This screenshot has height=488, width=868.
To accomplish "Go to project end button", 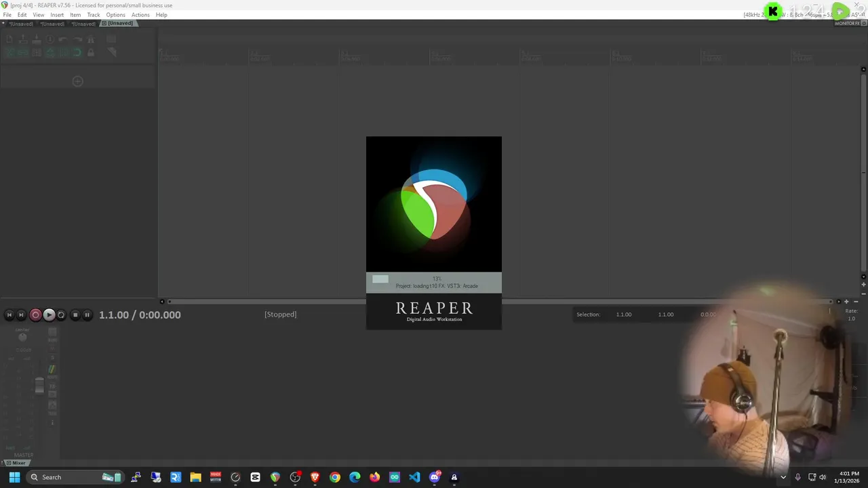I will click(21, 314).
